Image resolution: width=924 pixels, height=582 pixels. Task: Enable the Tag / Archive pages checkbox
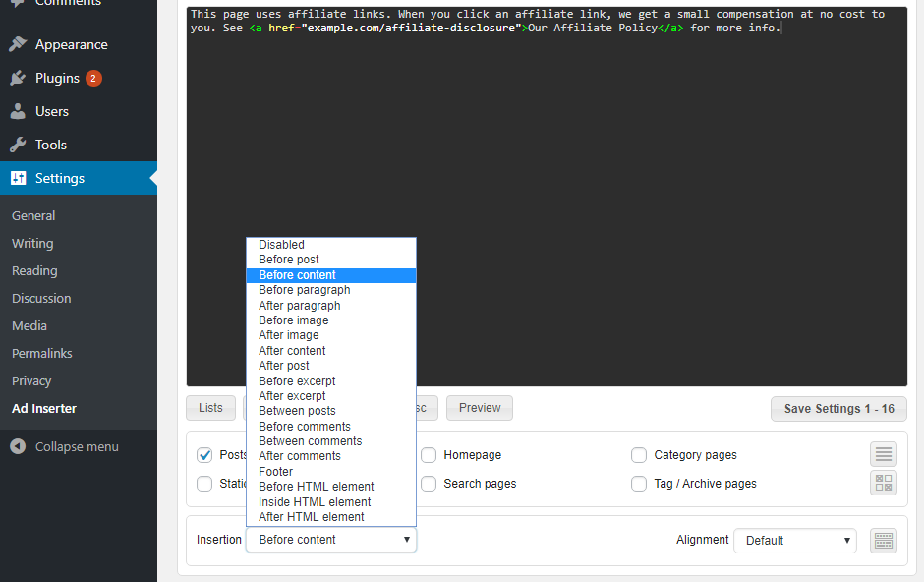[x=639, y=484]
